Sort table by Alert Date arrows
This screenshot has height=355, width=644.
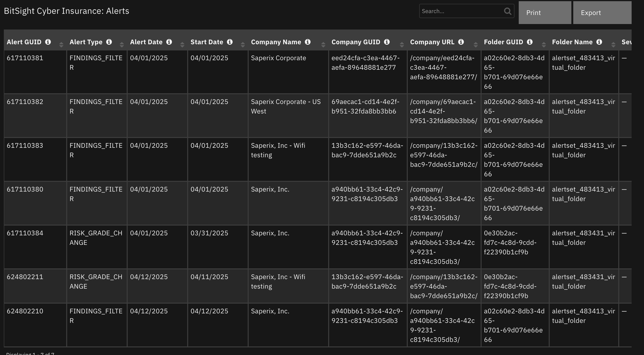click(x=182, y=45)
